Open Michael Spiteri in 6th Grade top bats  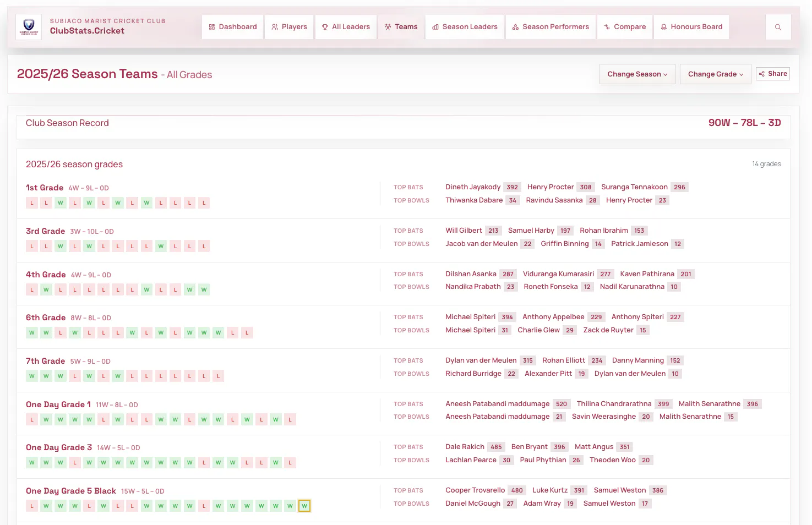click(471, 317)
